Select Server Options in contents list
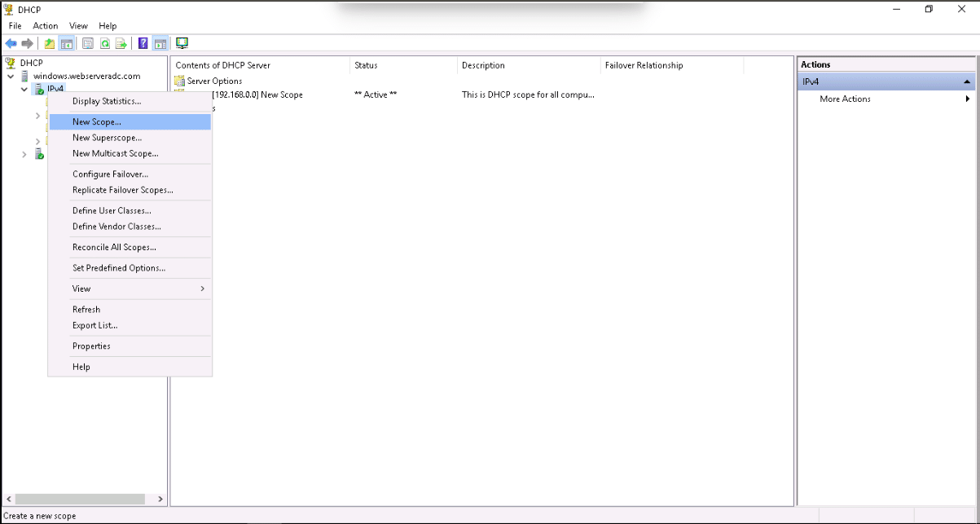The width and height of the screenshot is (980, 524). (214, 81)
